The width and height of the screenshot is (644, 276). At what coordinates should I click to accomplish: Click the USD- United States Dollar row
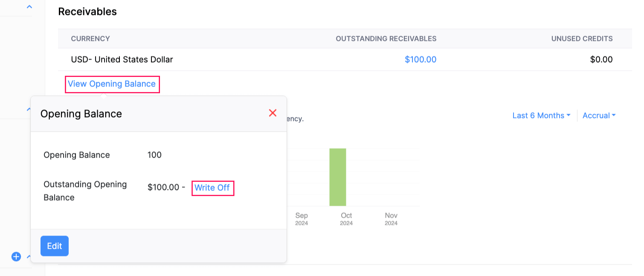tap(122, 60)
